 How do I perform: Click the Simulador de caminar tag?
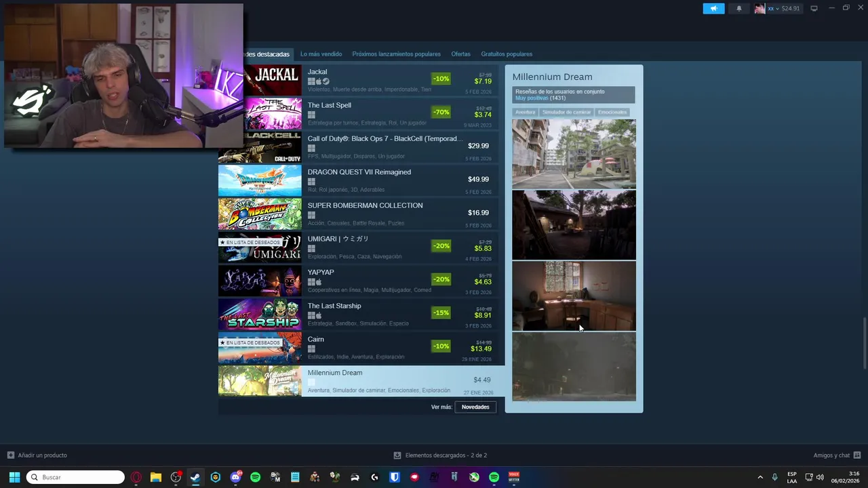567,112
